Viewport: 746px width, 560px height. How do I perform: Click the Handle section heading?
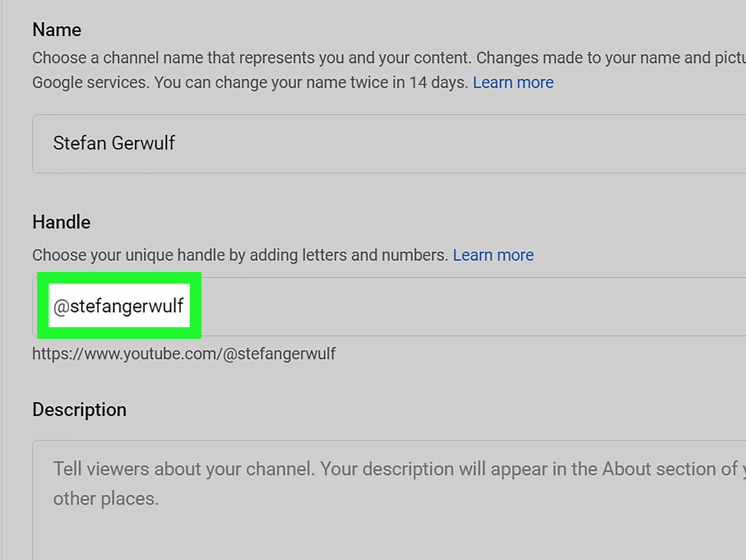[x=61, y=222]
